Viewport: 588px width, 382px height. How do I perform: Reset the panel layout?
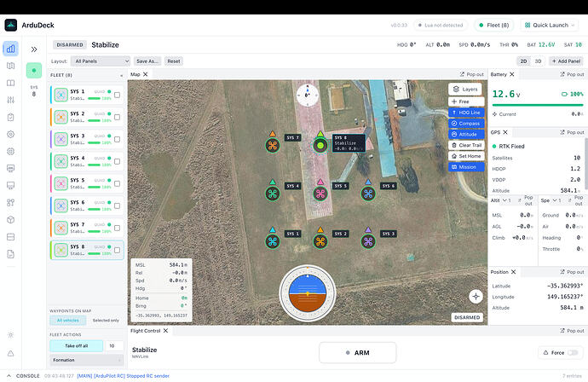[174, 61]
